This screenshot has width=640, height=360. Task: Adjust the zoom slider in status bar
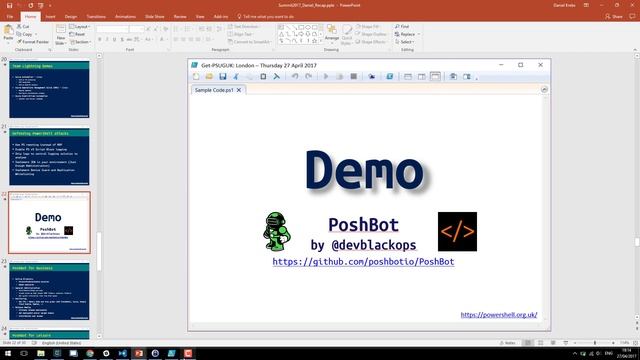(x=595, y=343)
